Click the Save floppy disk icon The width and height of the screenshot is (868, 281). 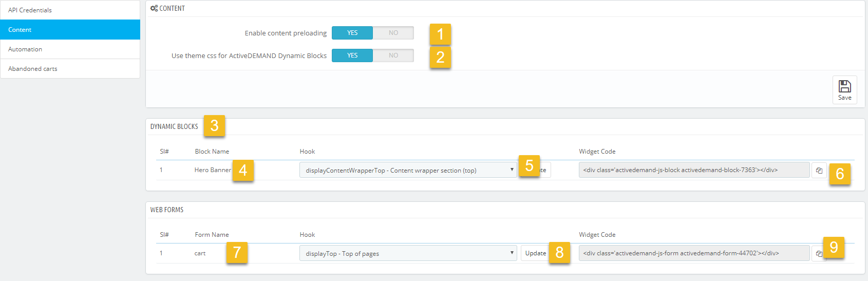tap(844, 86)
